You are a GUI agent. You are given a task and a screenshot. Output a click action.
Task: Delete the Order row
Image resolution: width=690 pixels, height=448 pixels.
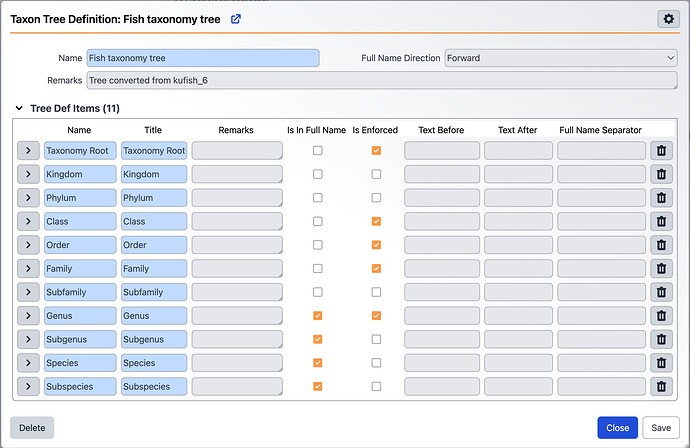tap(661, 245)
